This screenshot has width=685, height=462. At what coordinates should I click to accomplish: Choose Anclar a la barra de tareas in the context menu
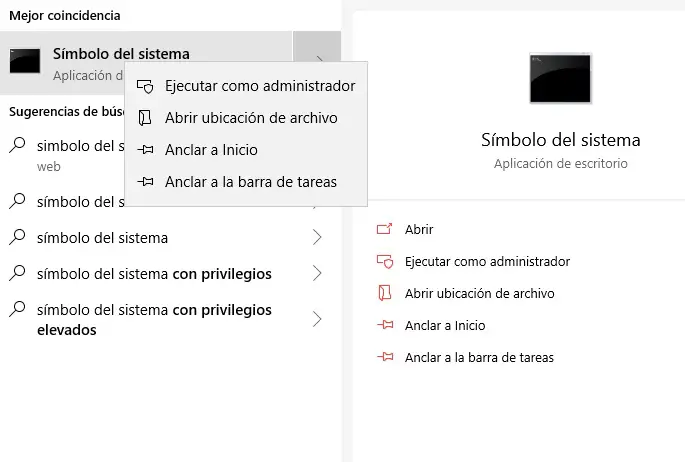coord(250,182)
